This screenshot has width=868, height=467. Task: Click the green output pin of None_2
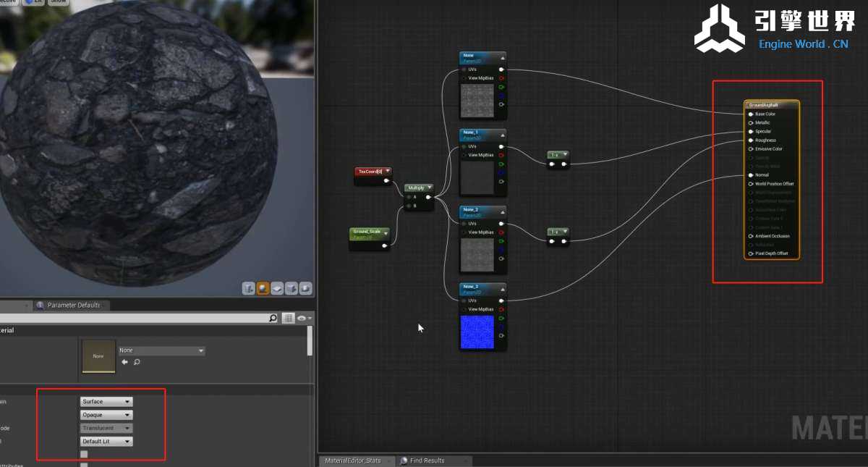click(501, 241)
